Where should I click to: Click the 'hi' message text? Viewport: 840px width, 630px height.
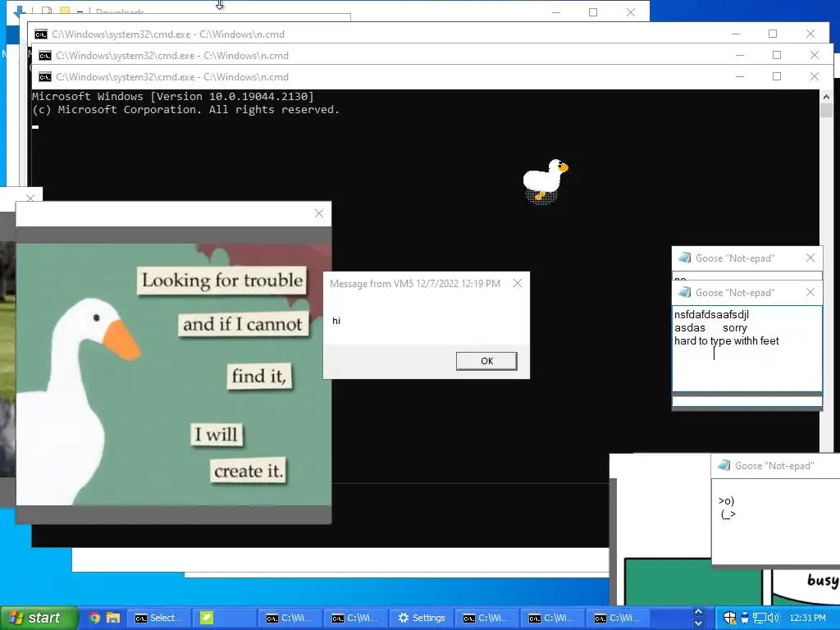click(x=336, y=321)
